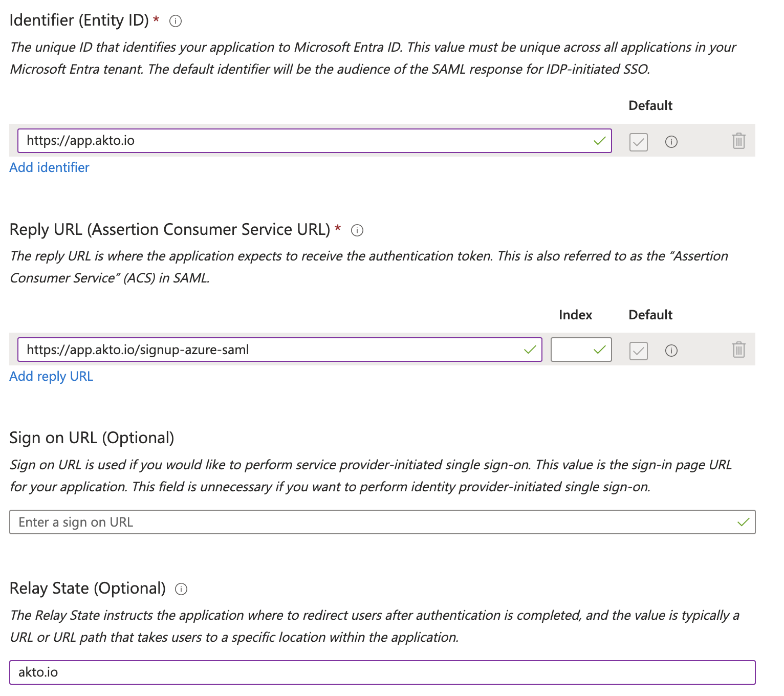
Task: Focus the Relay State field containing akto.io
Action: (x=382, y=672)
